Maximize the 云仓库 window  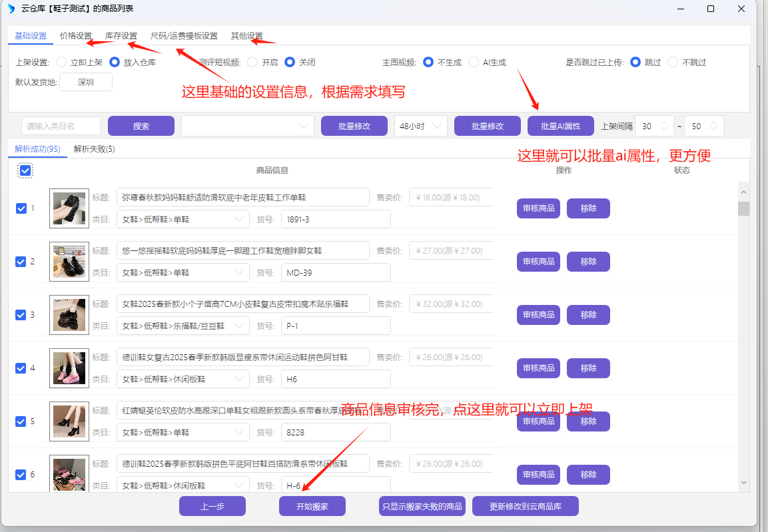[x=711, y=9]
